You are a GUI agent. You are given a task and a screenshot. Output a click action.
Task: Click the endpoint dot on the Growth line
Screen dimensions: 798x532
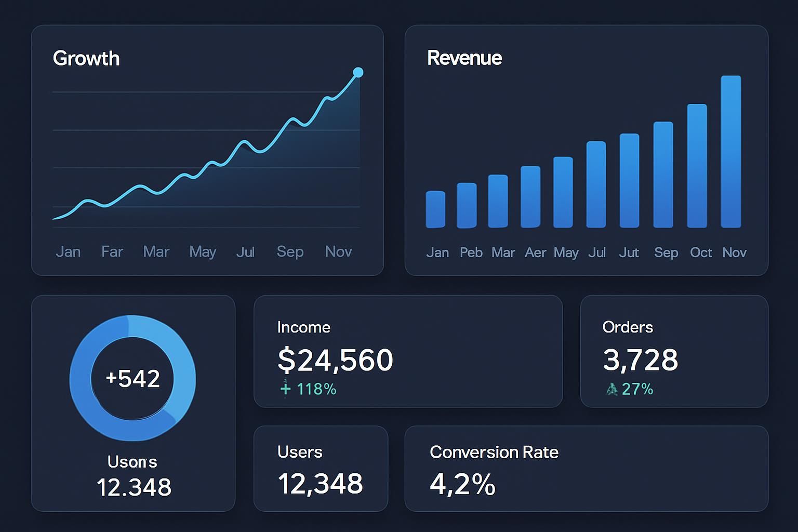358,72
